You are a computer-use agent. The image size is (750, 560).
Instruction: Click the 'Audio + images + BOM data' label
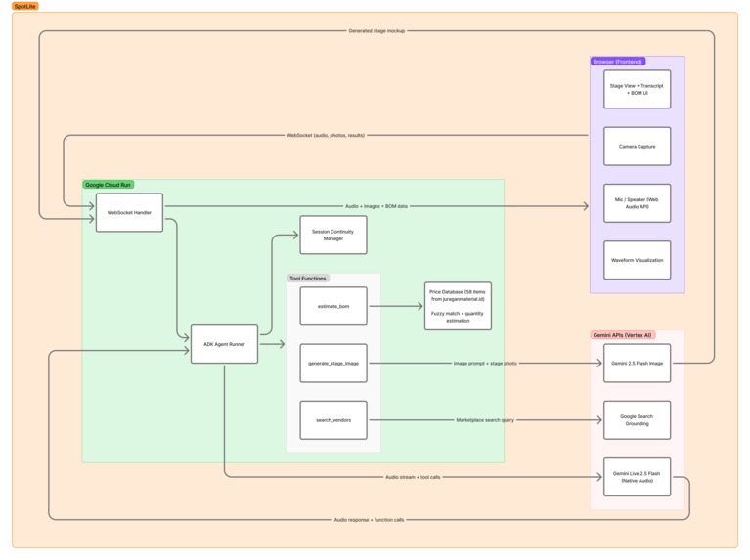[376, 206]
